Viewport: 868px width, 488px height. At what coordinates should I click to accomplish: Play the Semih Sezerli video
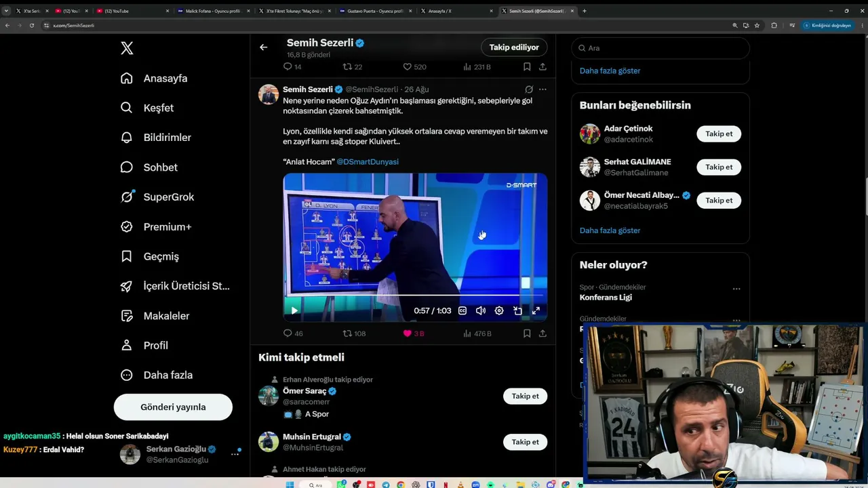pyautogui.click(x=294, y=310)
